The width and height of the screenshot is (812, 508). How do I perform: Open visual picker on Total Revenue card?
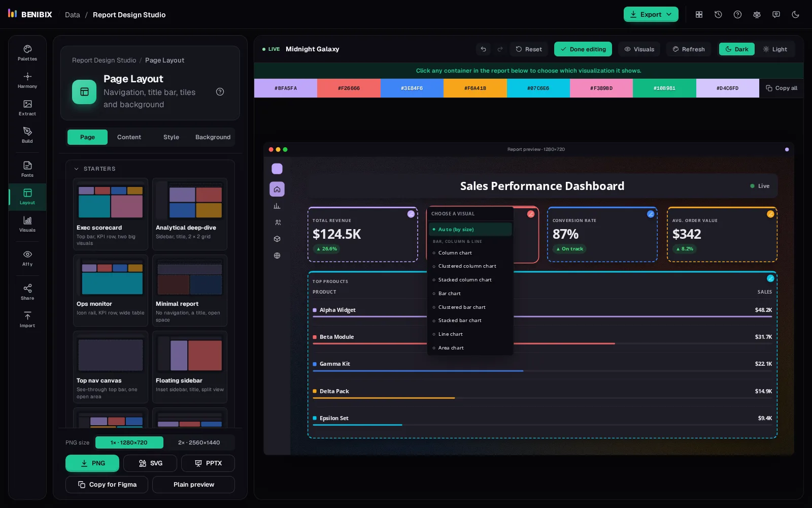click(x=411, y=214)
